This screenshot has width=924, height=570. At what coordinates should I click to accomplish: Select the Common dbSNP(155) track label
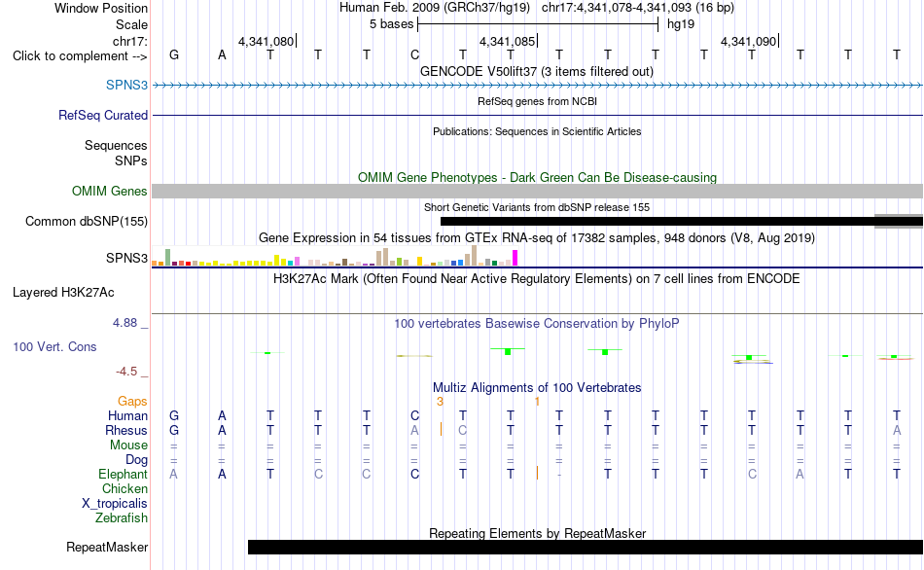coord(86,221)
